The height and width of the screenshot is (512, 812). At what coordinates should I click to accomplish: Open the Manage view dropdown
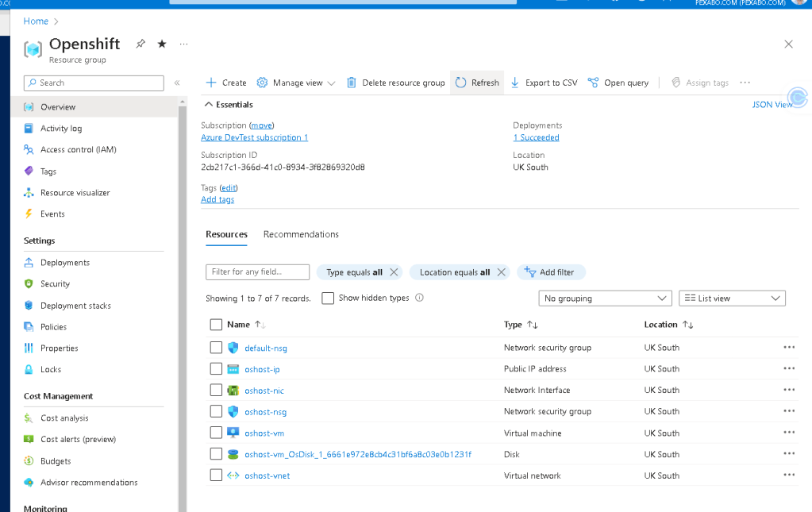pos(296,83)
